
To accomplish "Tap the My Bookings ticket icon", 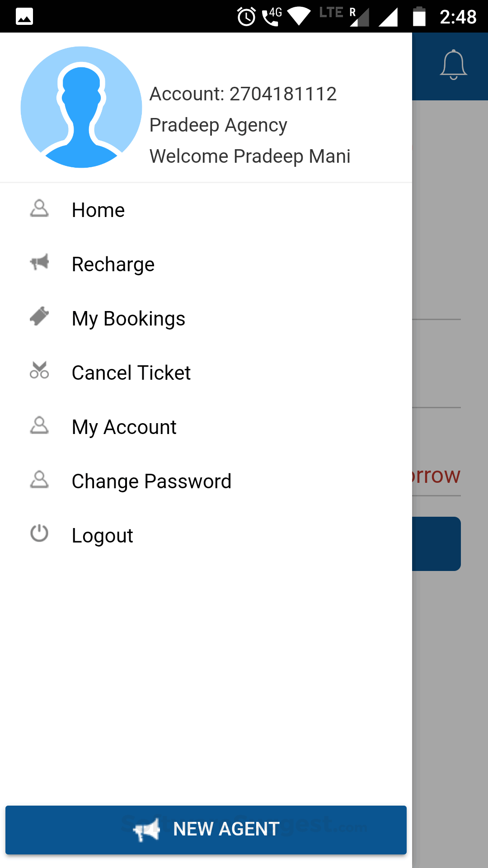I will (39, 316).
